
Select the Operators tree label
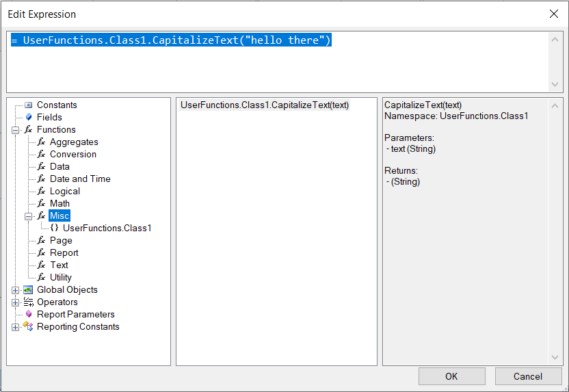[57, 302]
